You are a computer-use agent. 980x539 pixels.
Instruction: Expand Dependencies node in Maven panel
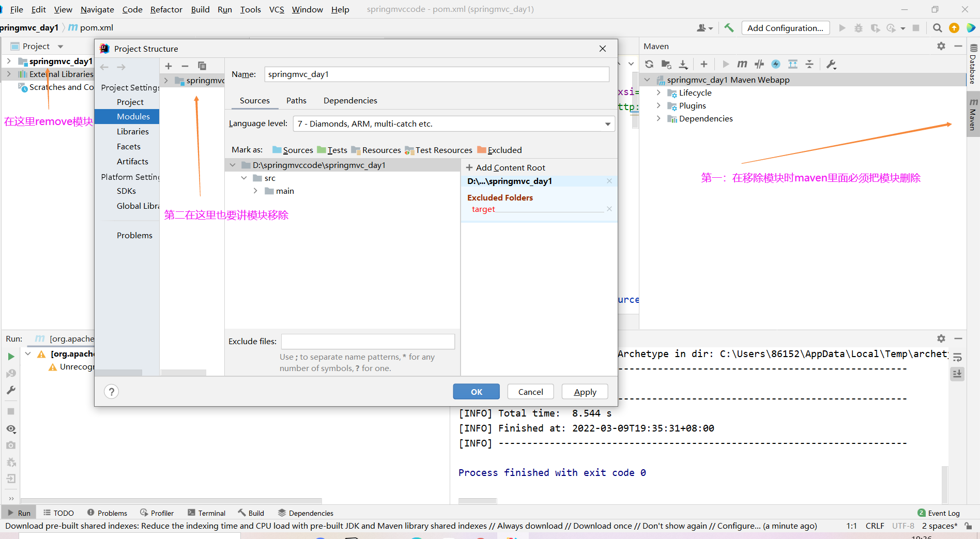point(659,118)
